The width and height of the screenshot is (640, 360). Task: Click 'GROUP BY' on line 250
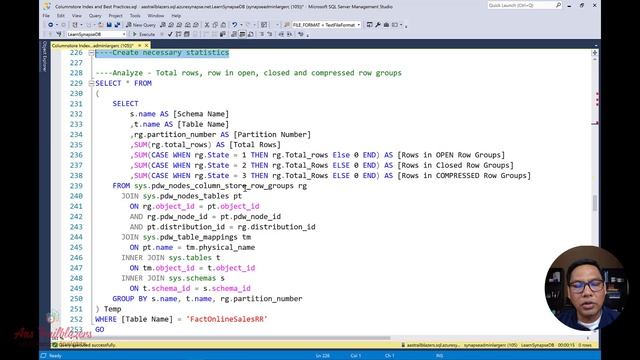tap(130, 299)
